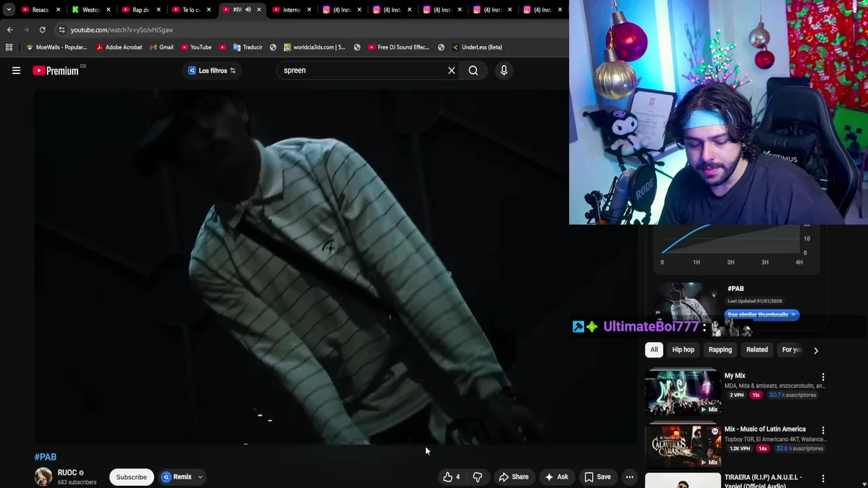Open the YouTube bookmark
This screenshot has height=488, width=868.
point(196,47)
